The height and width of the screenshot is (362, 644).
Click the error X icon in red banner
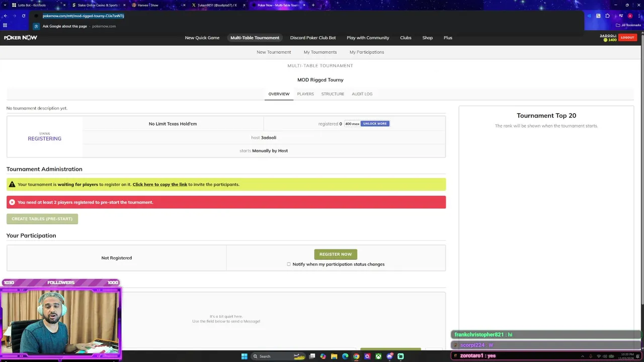point(12,202)
